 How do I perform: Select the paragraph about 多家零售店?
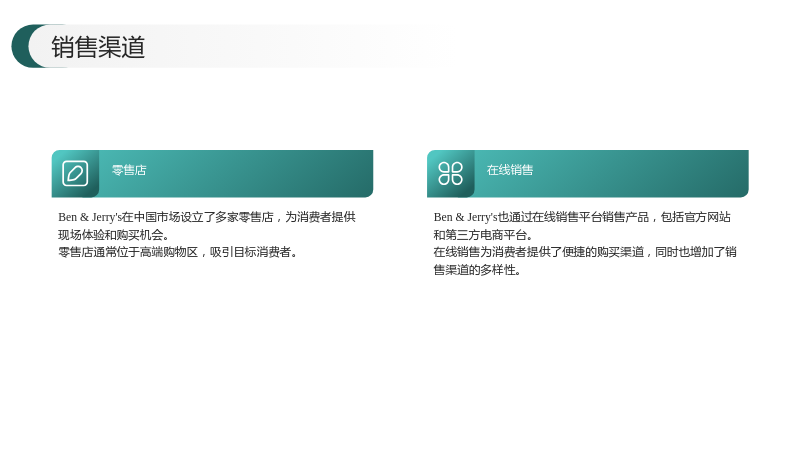pyautogui.click(x=207, y=226)
